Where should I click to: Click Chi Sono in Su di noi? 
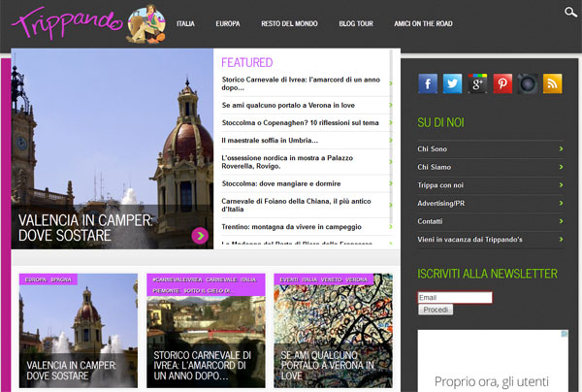(x=432, y=148)
